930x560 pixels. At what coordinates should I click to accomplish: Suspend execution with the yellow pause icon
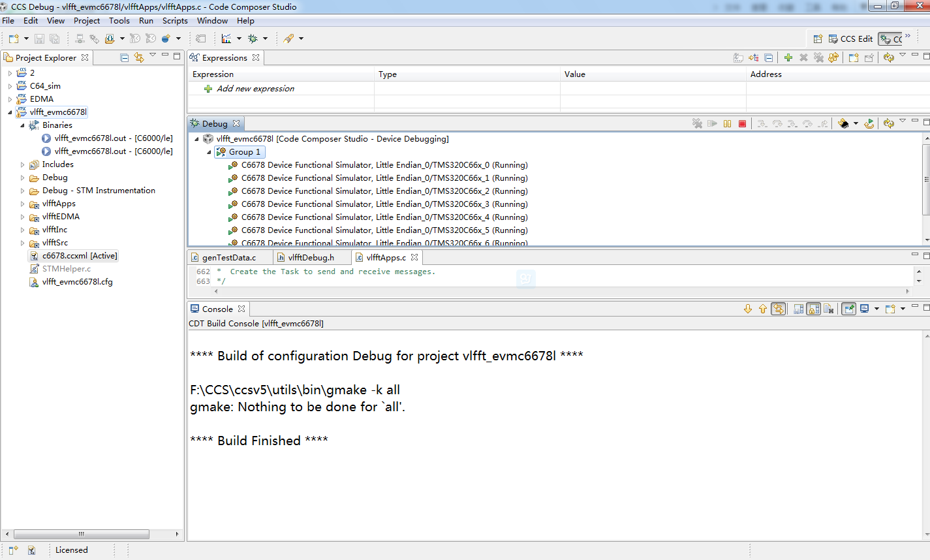pyautogui.click(x=727, y=123)
